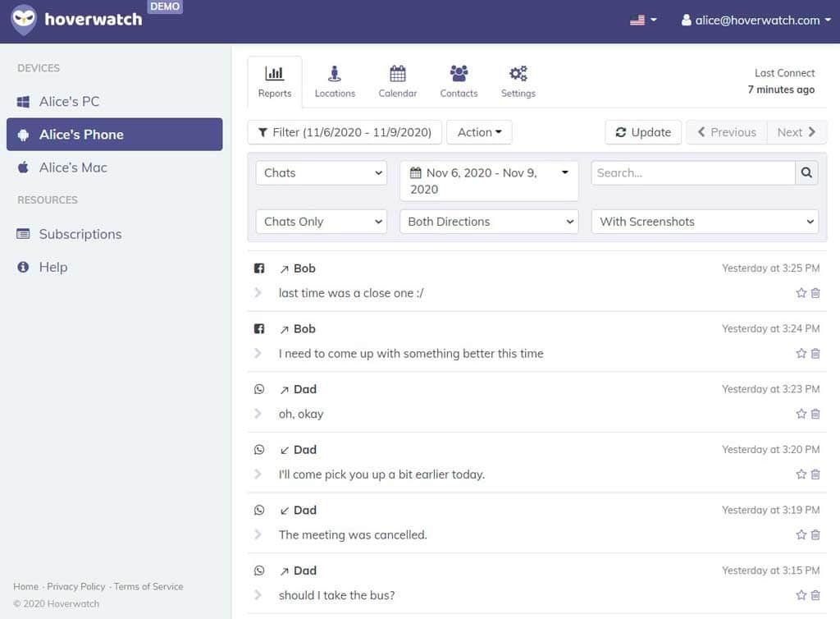Expand the Both Directions dropdown
Screen dimensions: 840x619
pyautogui.click(x=490, y=222)
